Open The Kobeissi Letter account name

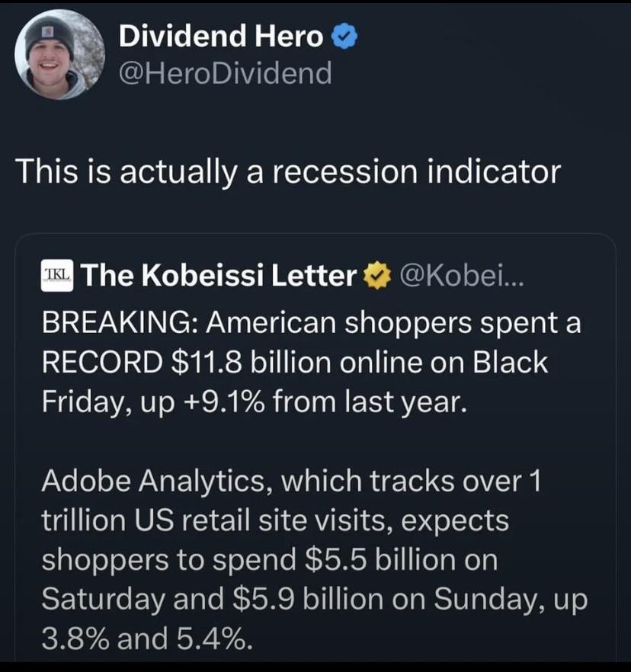coord(218,276)
